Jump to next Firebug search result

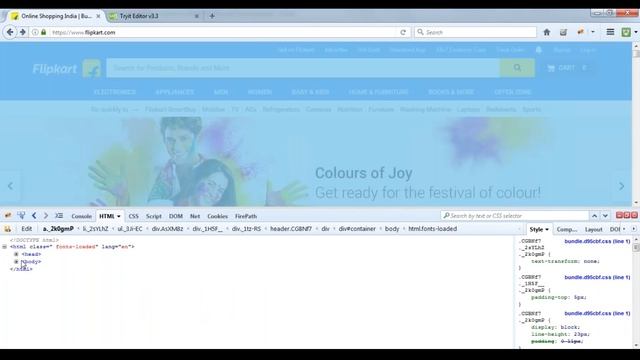tap(605, 216)
